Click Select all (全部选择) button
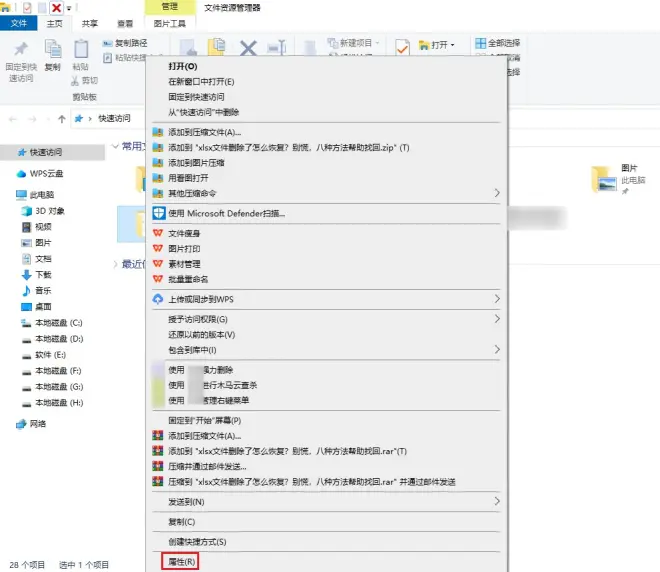Viewport: 660px width, 572px height. 498,43
